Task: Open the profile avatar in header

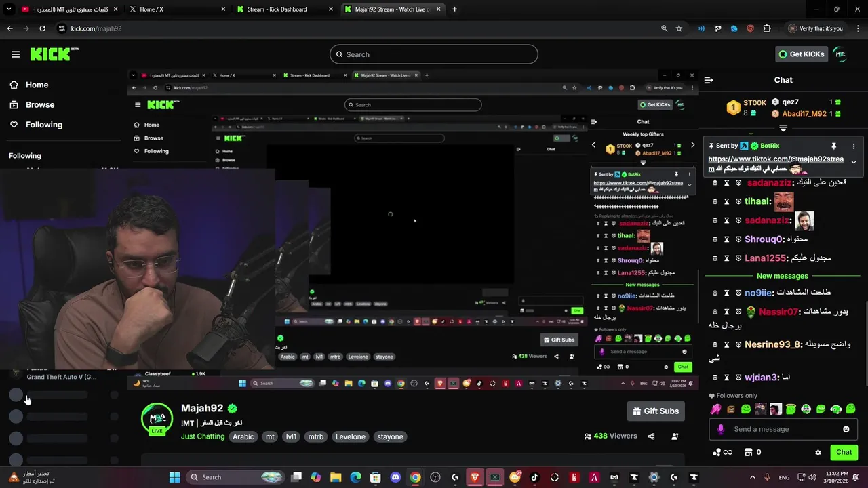Action: pos(840,54)
